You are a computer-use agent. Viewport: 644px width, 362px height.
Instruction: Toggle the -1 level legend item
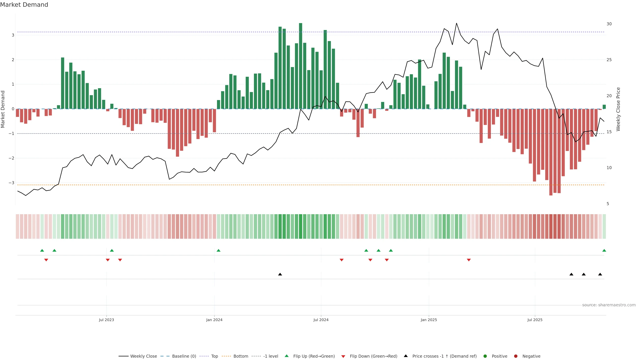(271, 356)
